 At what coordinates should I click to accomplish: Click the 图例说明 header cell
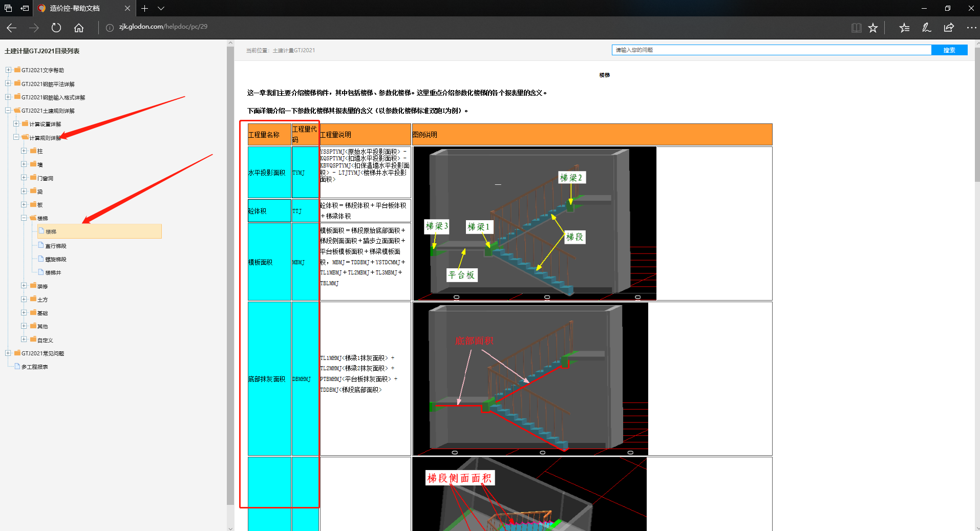(592, 135)
